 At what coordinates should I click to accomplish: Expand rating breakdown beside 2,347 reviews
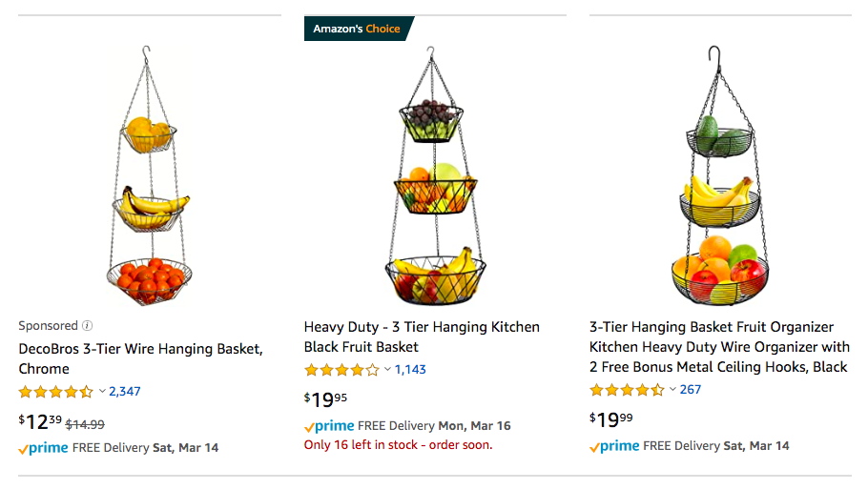102,391
